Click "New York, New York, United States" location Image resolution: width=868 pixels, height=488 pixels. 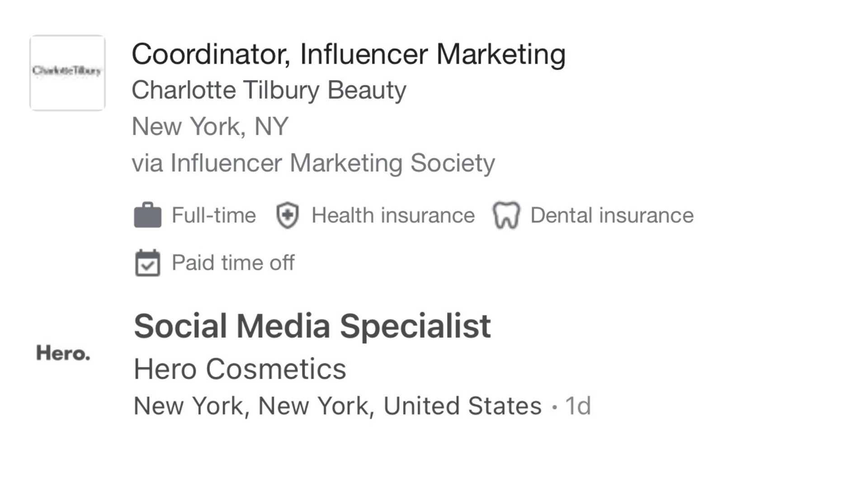[x=337, y=406]
